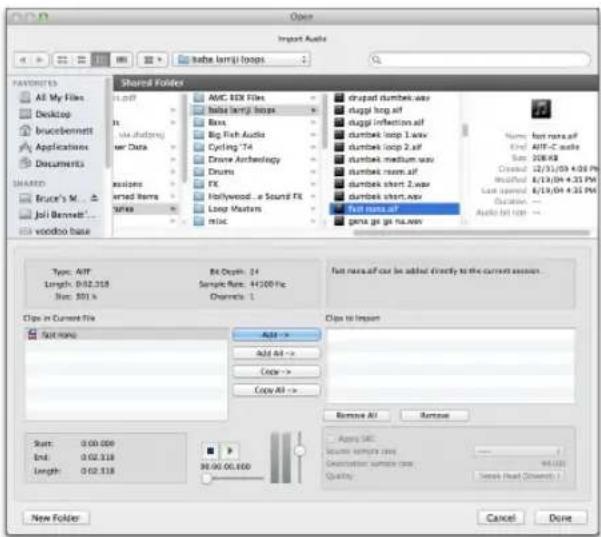601x537 pixels.
Task: Switch to icon view in toolbar
Action: 62,60
